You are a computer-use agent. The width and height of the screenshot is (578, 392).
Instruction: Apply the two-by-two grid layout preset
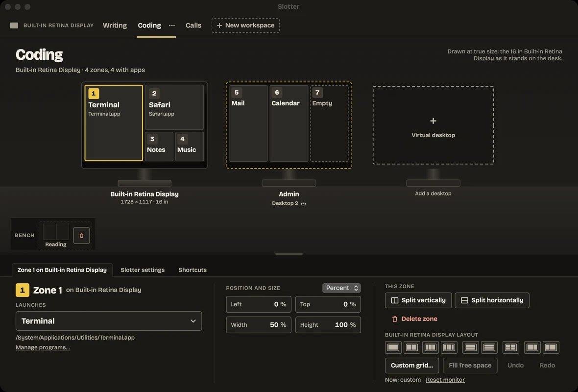[510, 347]
